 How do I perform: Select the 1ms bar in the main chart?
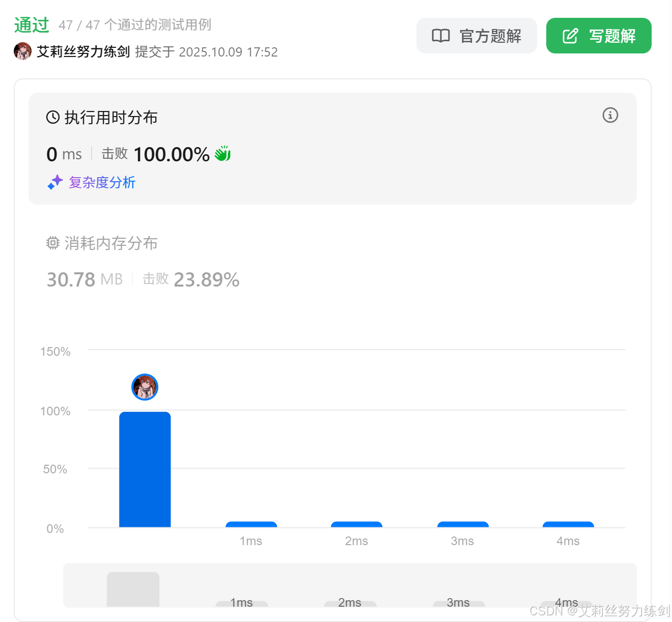click(251, 524)
